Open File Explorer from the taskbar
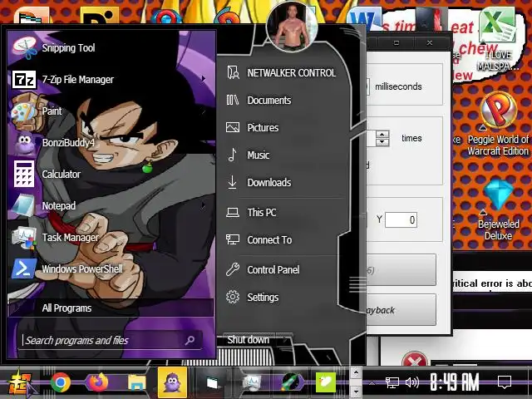Image resolution: width=532 pixels, height=399 pixels. point(136,382)
